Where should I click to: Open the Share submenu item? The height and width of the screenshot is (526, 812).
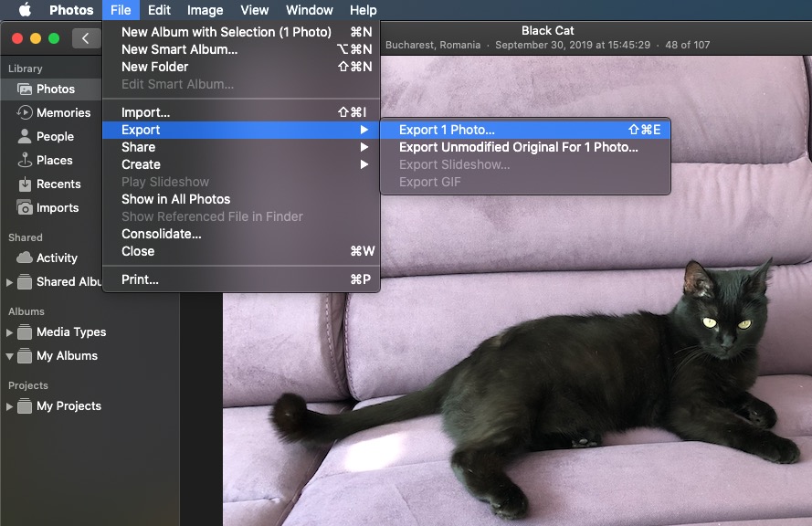click(x=138, y=147)
